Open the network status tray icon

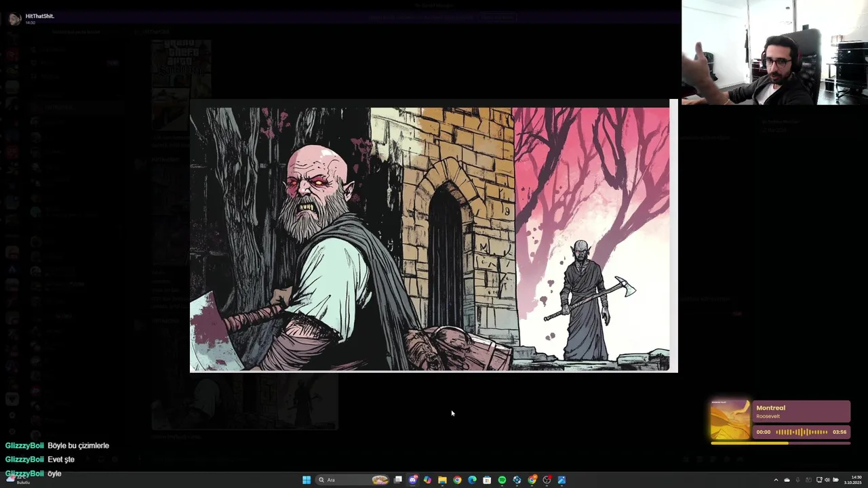pos(819,480)
